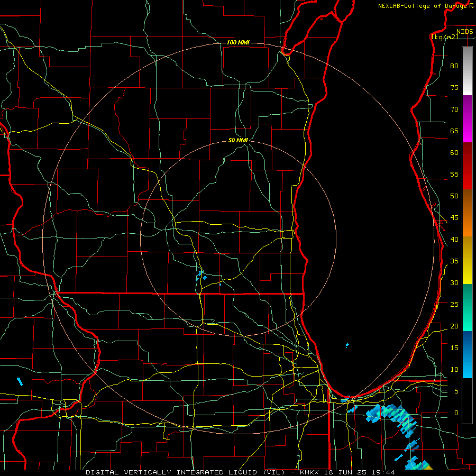Select the 100 NMI range ring label
Screen dimensions: 476x476
(239, 42)
